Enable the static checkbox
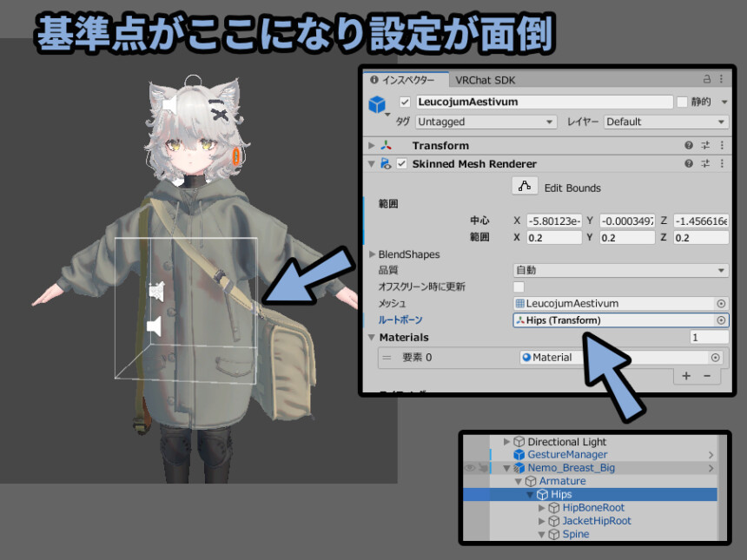747x560 pixels. pyautogui.click(x=682, y=102)
